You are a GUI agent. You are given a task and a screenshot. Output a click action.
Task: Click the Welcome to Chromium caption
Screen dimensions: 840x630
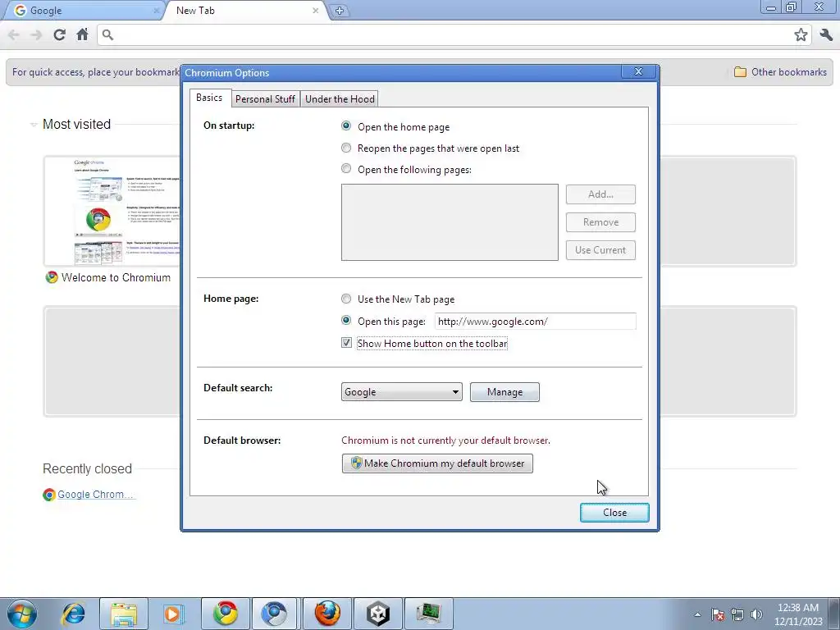[116, 277]
